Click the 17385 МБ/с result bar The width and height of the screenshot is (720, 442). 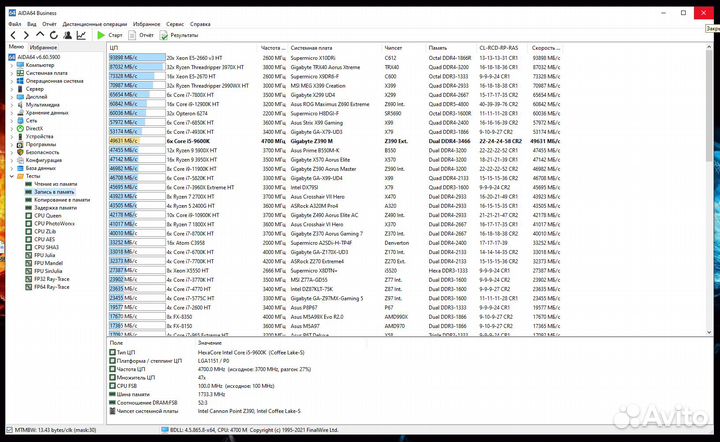coord(137,326)
